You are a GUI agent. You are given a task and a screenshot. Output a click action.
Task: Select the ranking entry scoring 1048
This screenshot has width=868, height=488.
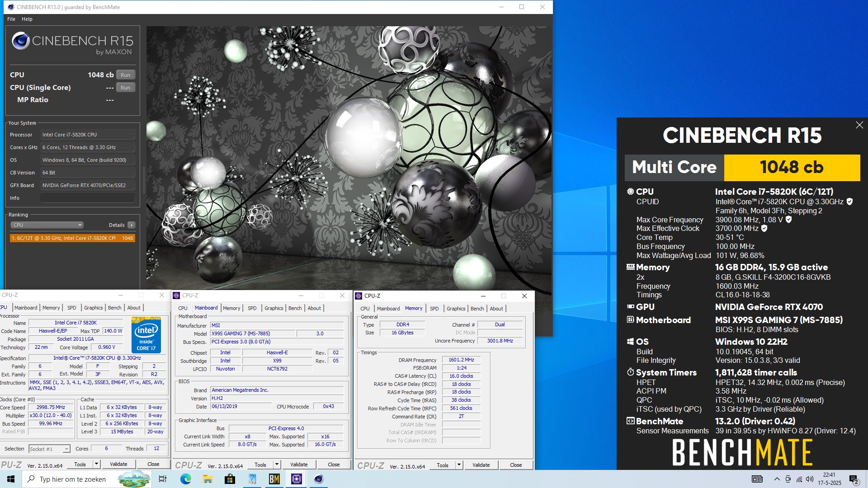click(x=72, y=238)
